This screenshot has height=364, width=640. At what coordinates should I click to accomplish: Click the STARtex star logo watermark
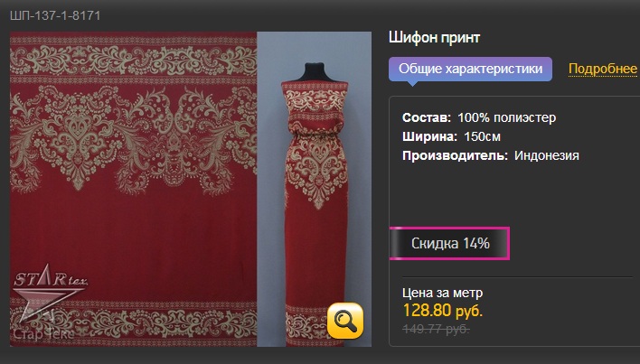pos(50,292)
